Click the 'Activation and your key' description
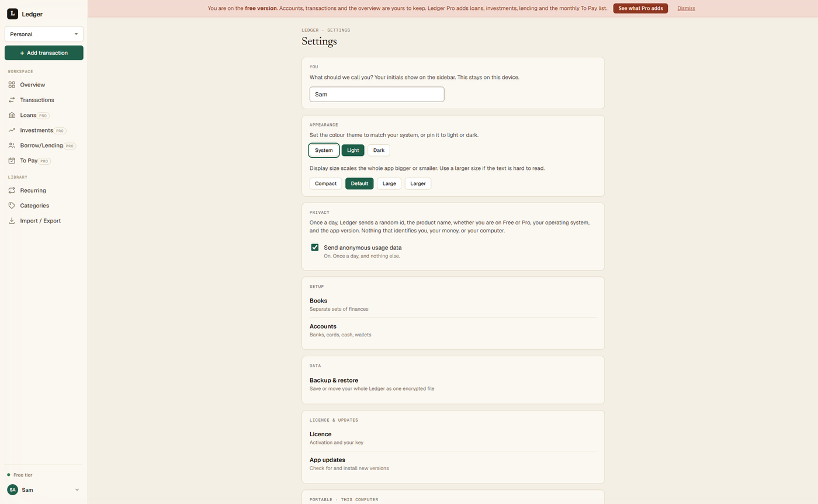Viewport: 818px width, 504px height. click(337, 443)
